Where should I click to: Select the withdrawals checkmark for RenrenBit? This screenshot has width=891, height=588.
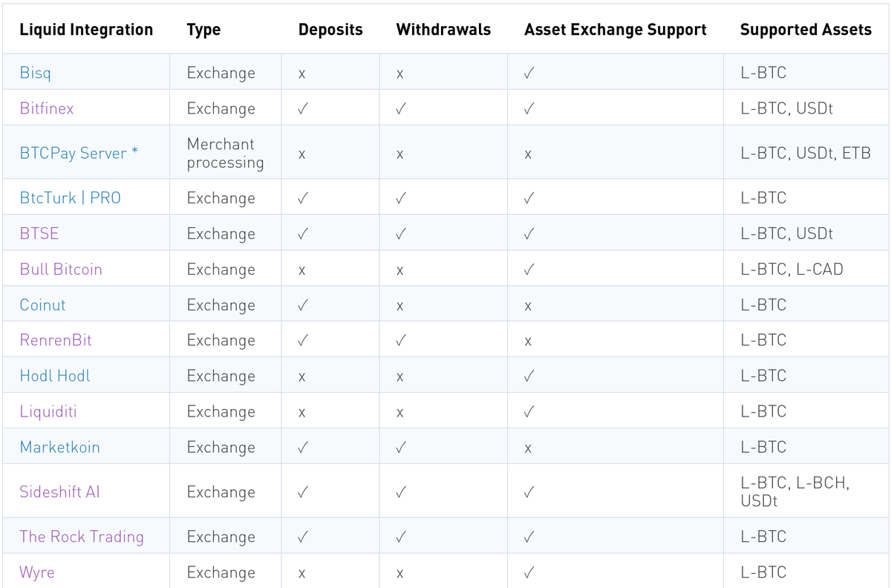[400, 340]
